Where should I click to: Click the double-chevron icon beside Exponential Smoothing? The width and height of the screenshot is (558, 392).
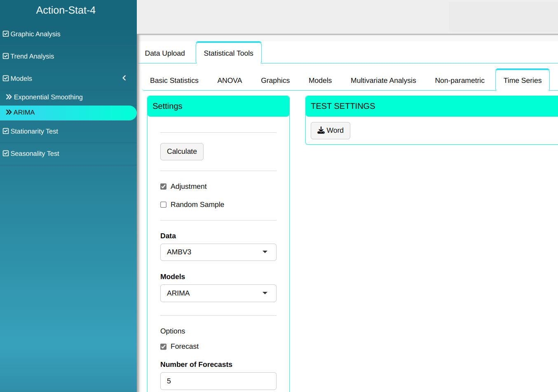(9, 97)
